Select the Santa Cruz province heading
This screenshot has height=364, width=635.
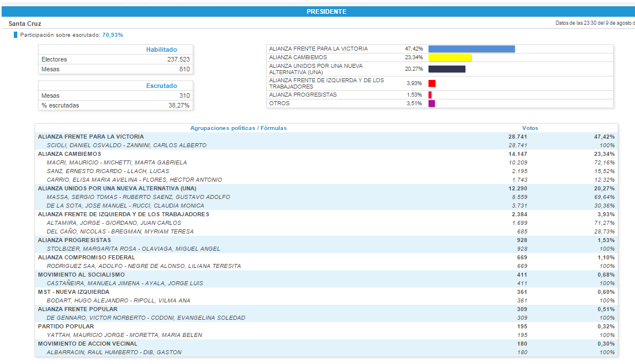click(x=25, y=24)
